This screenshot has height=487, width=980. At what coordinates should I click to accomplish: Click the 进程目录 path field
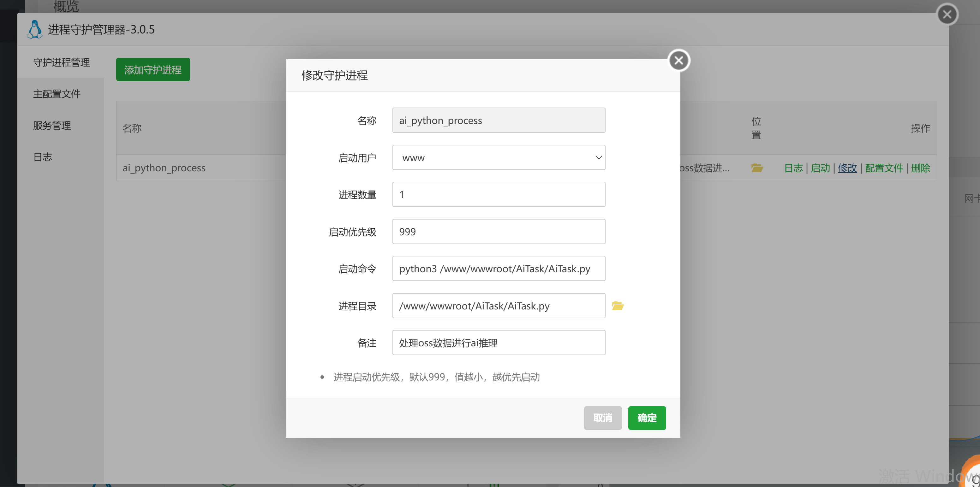click(x=499, y=306)
